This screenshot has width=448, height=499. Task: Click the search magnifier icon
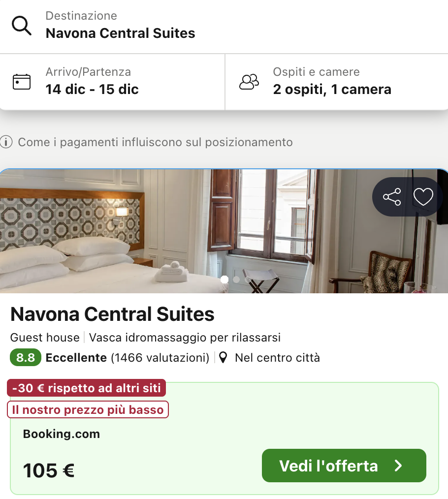tap(21, 25)
